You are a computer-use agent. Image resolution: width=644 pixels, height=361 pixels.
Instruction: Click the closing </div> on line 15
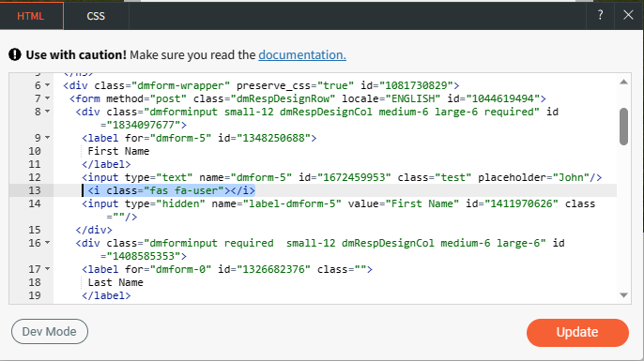[94, 230]
